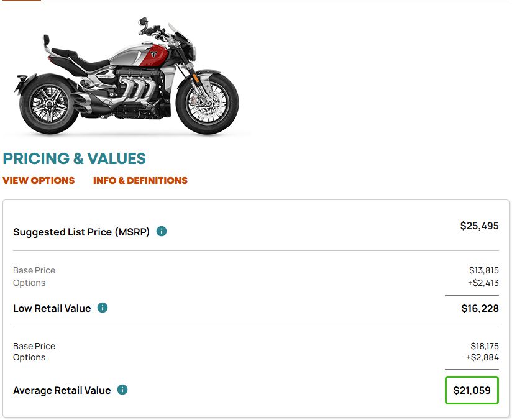Click the $16,228 low retail total
This screenshot has width=512, height=420.
480,308
